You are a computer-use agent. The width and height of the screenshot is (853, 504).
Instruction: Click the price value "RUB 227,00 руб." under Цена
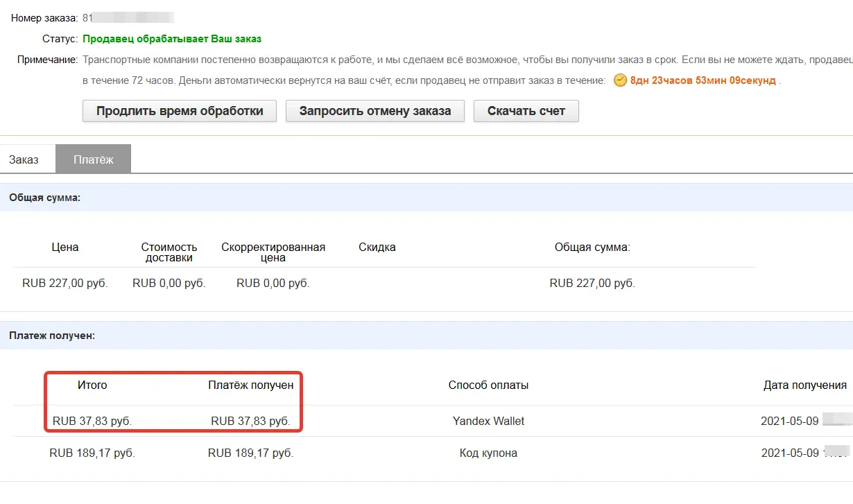[x=65, y=283]
